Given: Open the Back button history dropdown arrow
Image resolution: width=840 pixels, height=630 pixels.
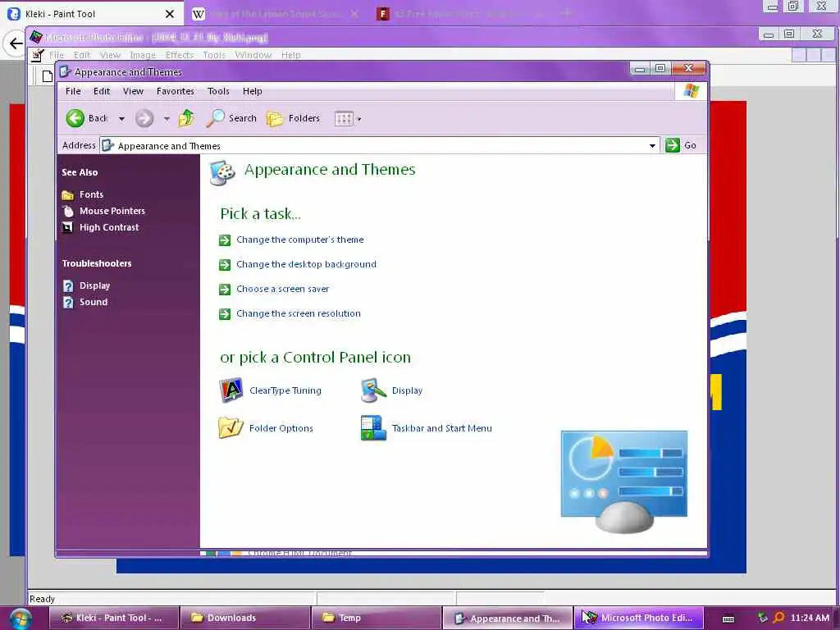Looking at the screenshot, I should click(x=121, y=119).
